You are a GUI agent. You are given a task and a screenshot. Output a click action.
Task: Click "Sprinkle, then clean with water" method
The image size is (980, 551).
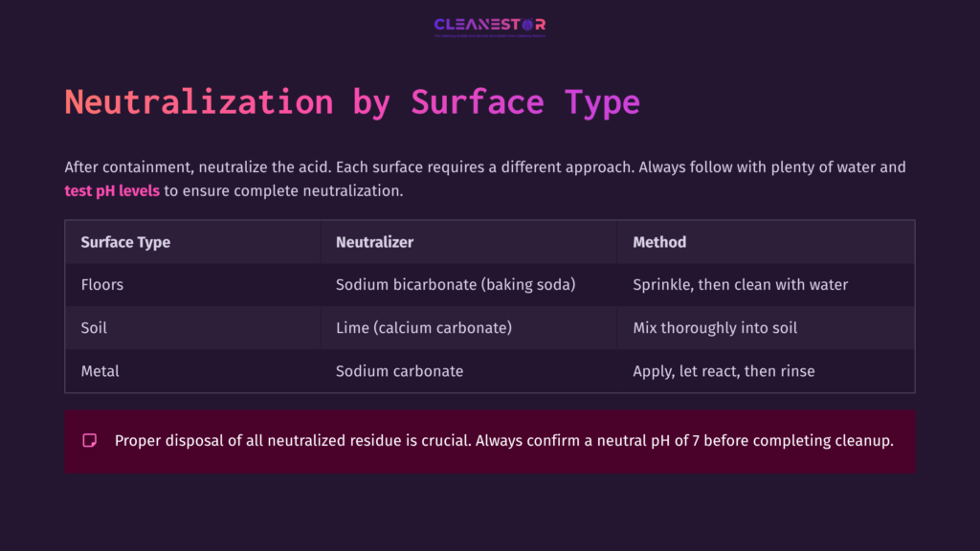coord(740,285)
